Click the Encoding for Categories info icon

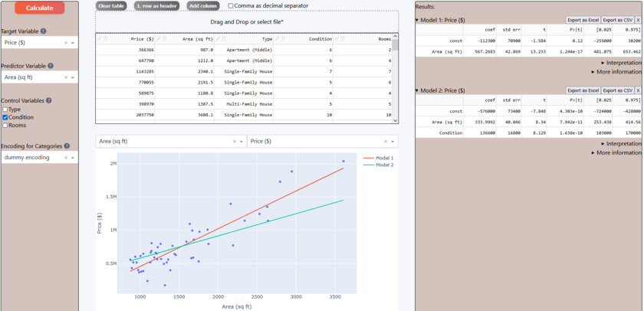point(67,146)
